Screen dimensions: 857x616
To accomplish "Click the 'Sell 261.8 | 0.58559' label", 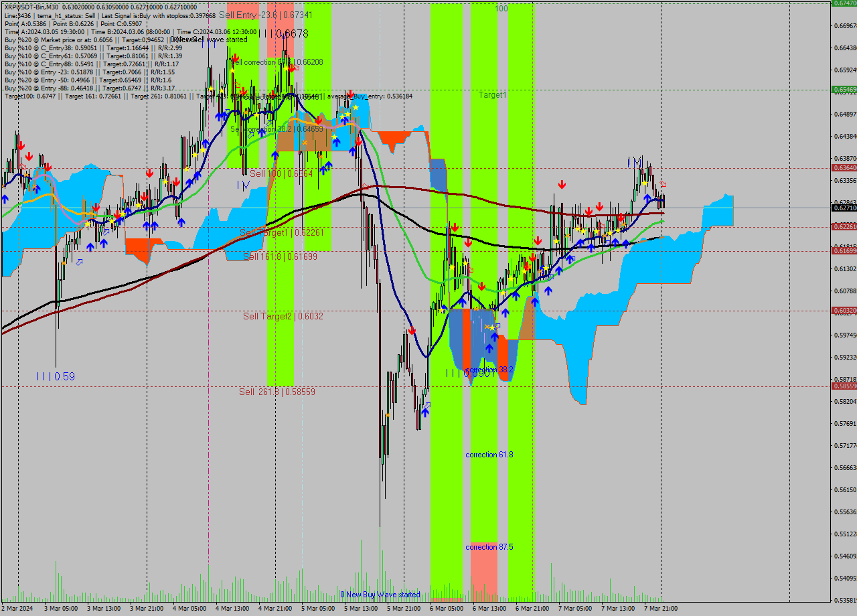I will (277, 392).
